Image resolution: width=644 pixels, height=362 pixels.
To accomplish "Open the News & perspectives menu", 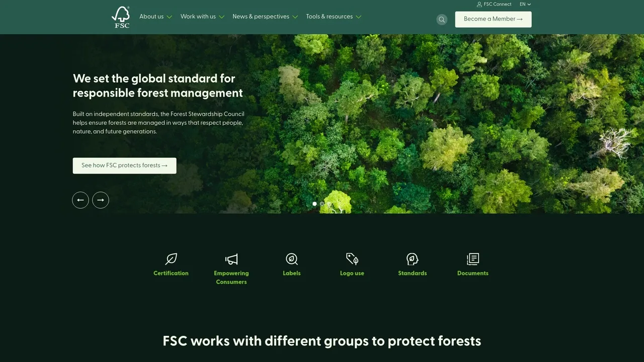I will 261,17.
